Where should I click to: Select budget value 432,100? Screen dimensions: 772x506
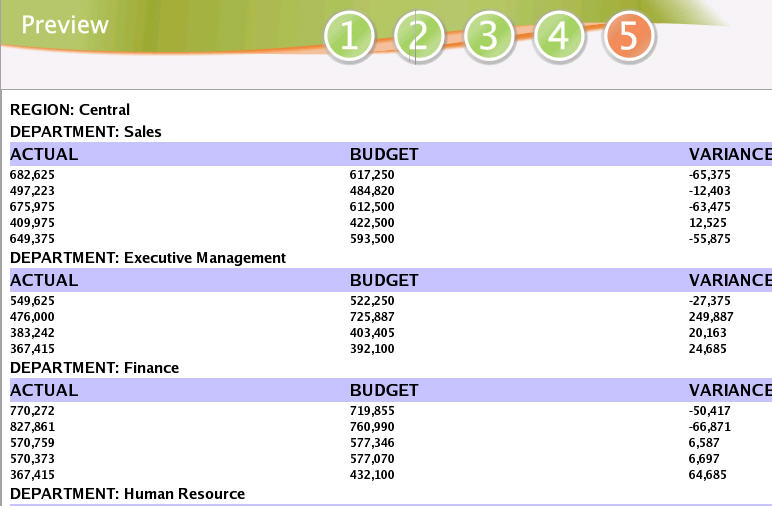click(372, 475)
